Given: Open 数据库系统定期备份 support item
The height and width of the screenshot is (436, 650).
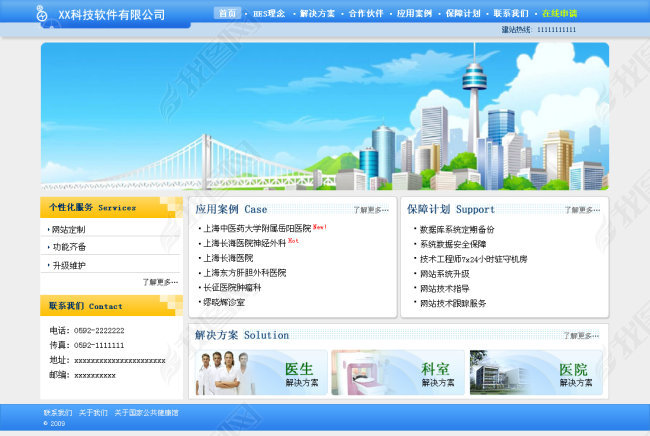Looking at the screenshot, I should (x=457, y=230).
